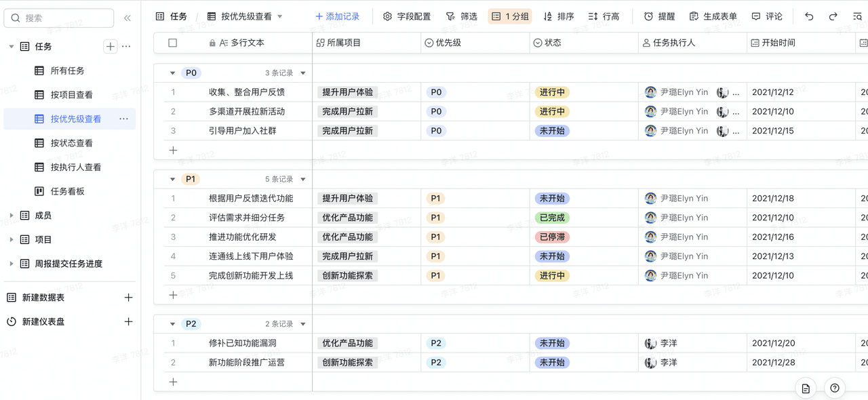Select 按状态查看 view in sidebar

(71, 143)
